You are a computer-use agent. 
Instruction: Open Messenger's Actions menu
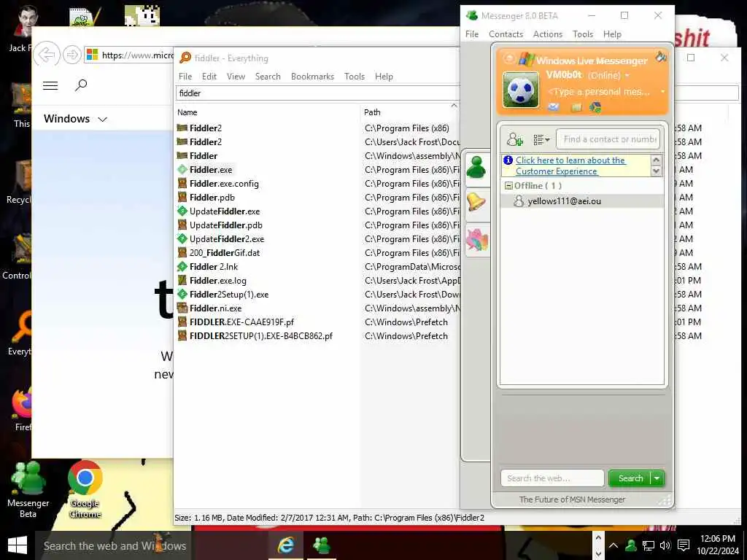(x=547, y=34)
